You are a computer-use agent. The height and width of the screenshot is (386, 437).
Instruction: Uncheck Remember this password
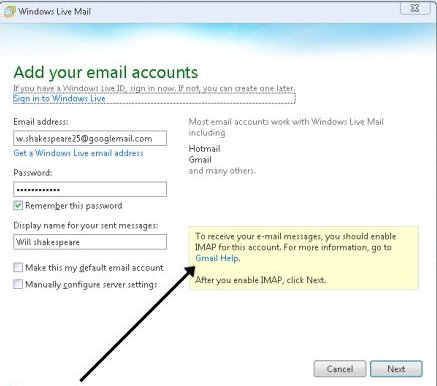click(x=18, y=205)
